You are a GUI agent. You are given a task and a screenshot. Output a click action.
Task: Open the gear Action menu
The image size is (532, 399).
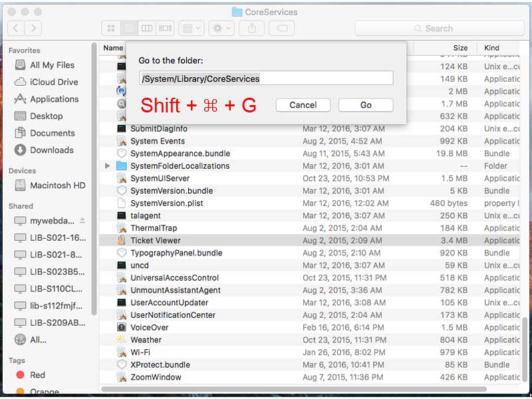221,28
